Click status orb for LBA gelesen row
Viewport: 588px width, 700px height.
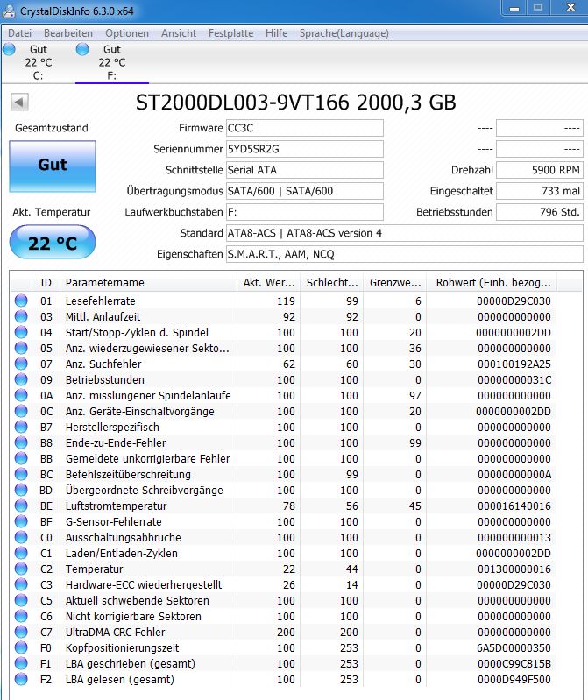tap(21, 679)
